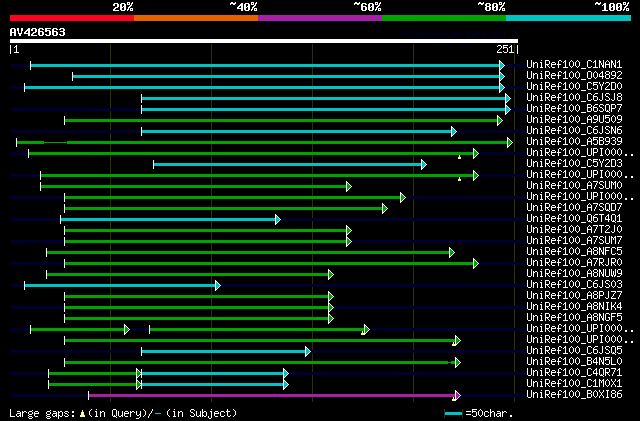
Task: Click the arrowhead ending the C1M0X1 cyan segment
Action: pos(286,385)
